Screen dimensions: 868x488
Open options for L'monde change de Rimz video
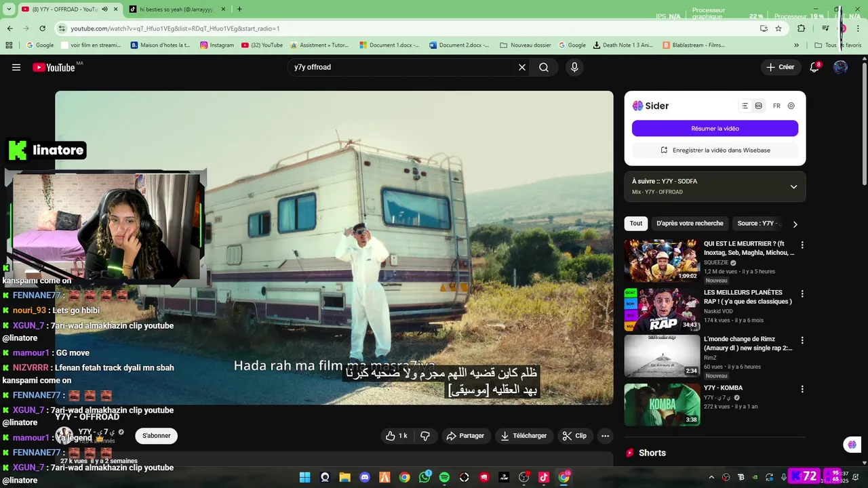(x=802, y=340)
